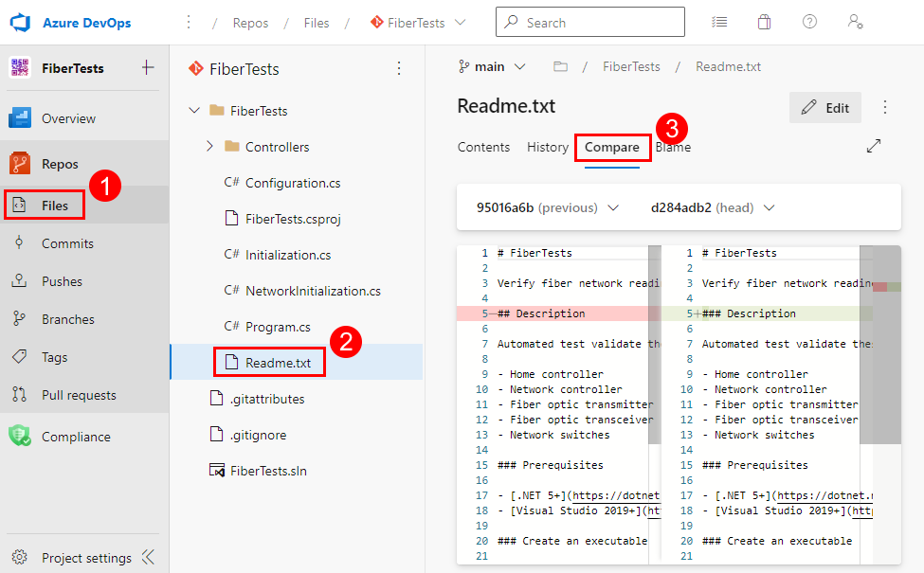Click the Azure DevOps logo
This screenshot has width=924, height=573.
20,21
